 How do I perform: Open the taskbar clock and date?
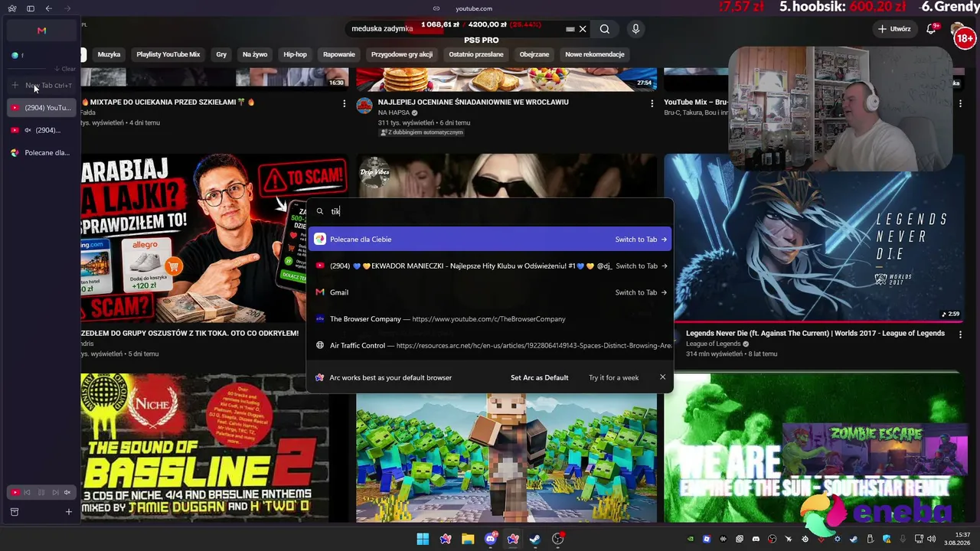pos(957,540)
